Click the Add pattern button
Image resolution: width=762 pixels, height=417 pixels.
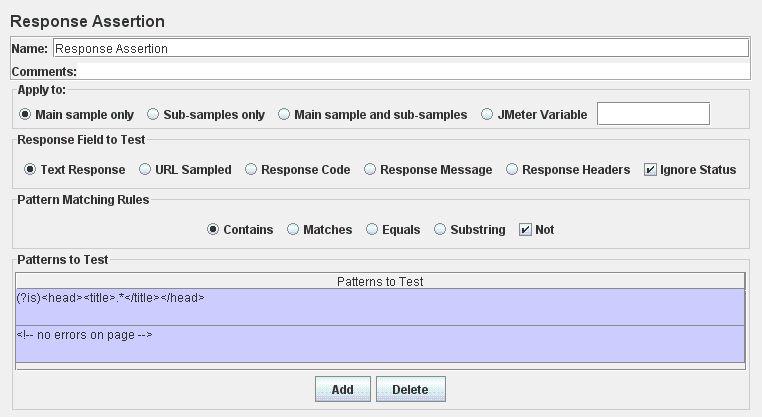(342, 389)
